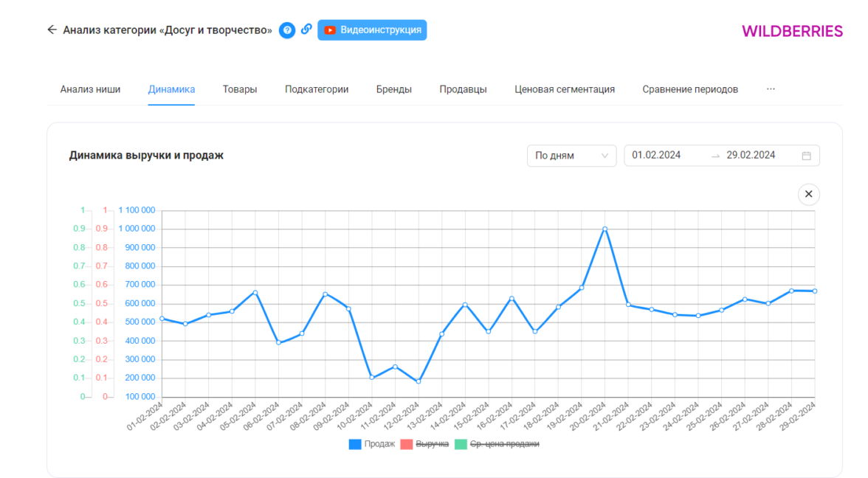Click peak data point on 20-02-2024
The image size is (868, 478).
point(604,229)
